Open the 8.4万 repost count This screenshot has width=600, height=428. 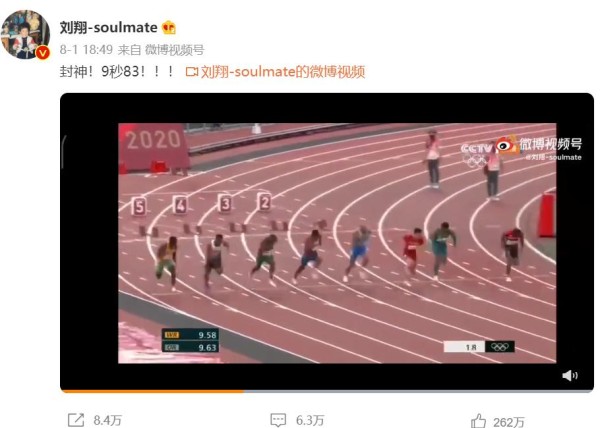[108, 420]
